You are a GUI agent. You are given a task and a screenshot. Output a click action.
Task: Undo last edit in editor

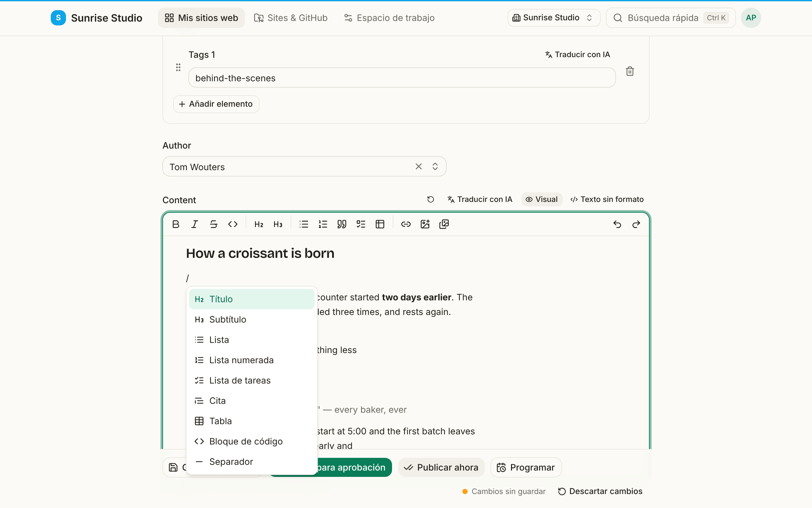(x=617, y=224)
